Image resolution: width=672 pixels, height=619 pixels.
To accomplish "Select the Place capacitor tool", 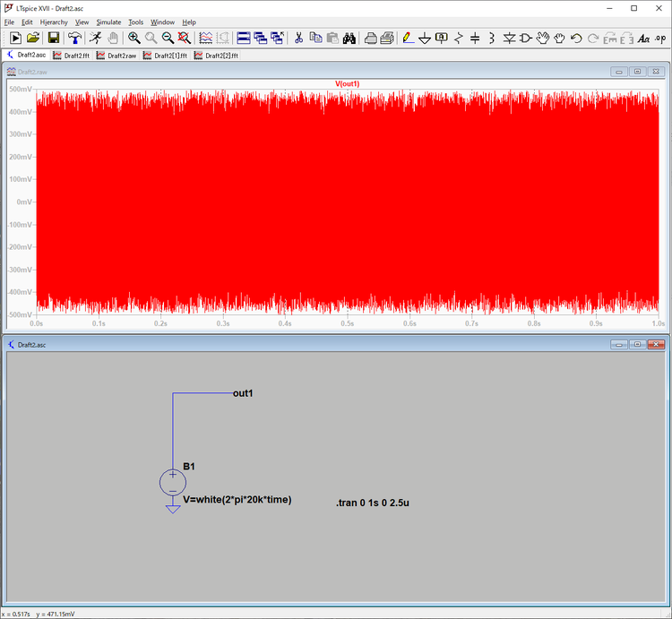I will pyautogui.click(x=475, y=38).
